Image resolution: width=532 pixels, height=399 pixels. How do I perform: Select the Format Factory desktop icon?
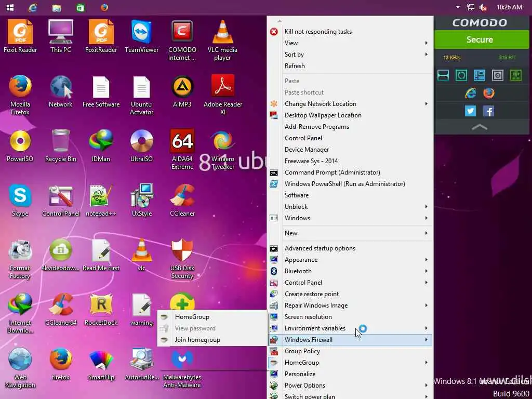20,259
